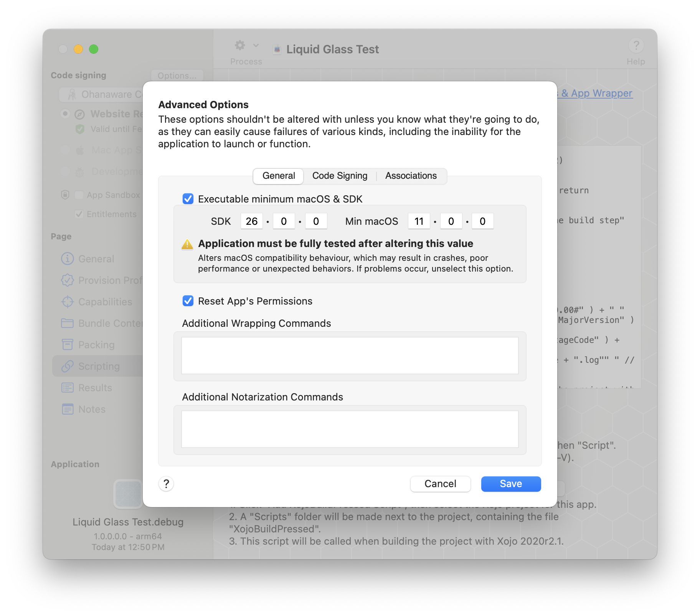Focus the Additional Notarization Commands text box
This screenshot has width=700, height=616.
pyautogui.click(x=350, y=429)
